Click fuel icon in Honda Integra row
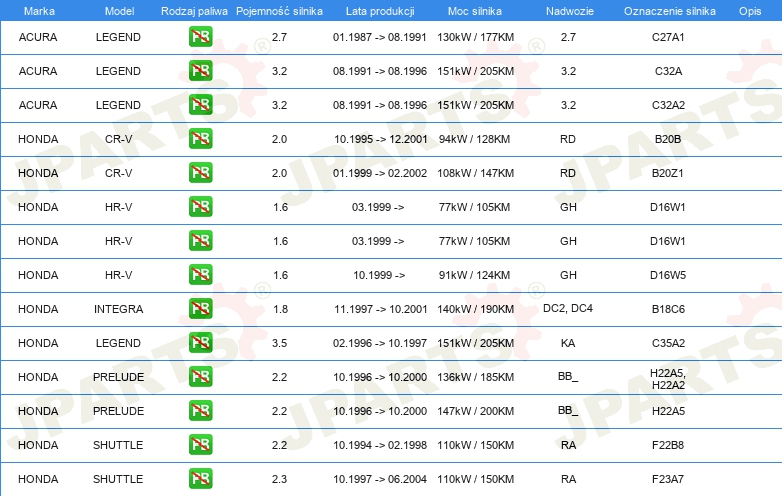782x496 pixels. click(x=200, y=309)
